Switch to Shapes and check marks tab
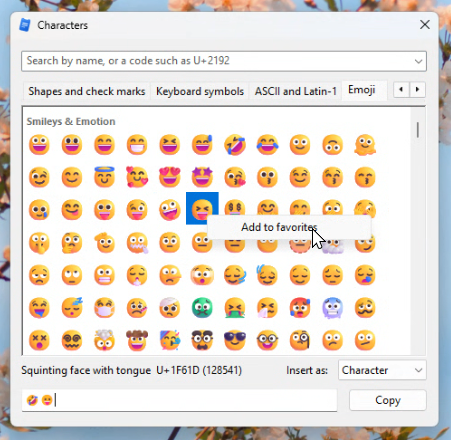Viewport: 451px width, 440px height. (87, 91)
